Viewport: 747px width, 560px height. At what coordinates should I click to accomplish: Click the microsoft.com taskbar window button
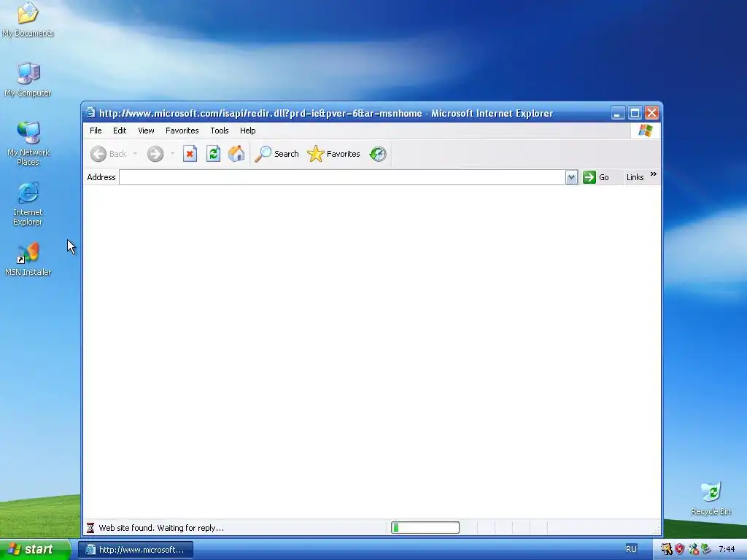(x=136, y=550)
